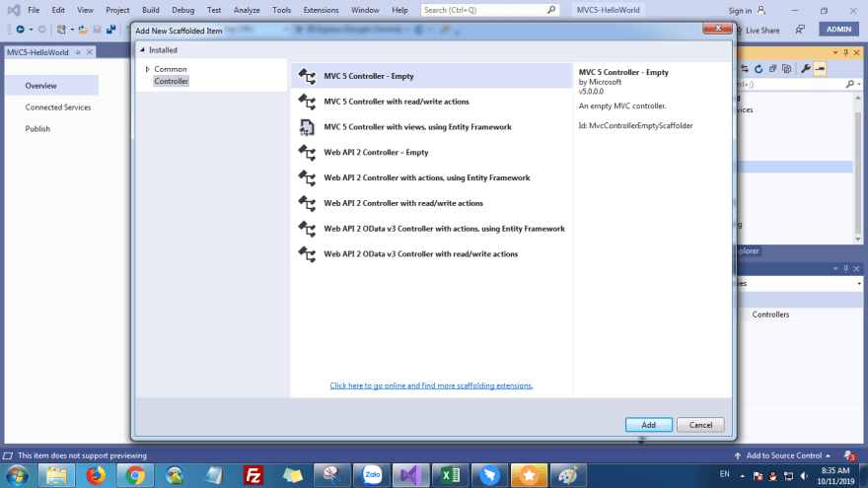Select Web API 2 OData v3 Controller with read/write actions
The width and height of the screenshot is (868, 488).
tap(432, 254)
